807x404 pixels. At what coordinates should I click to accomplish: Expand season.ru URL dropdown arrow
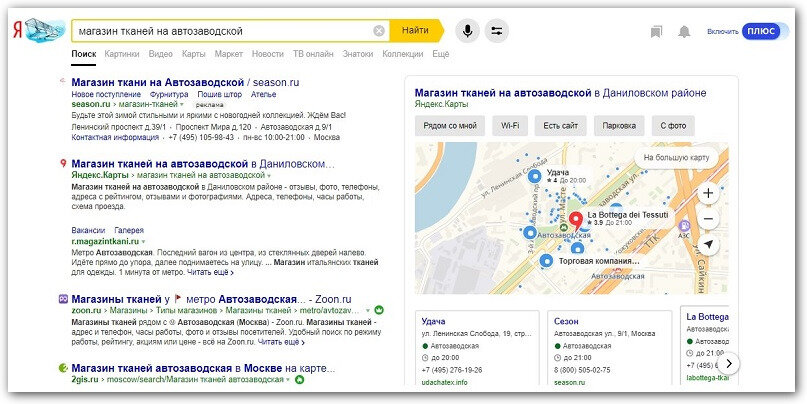click(x=182, y=104)
